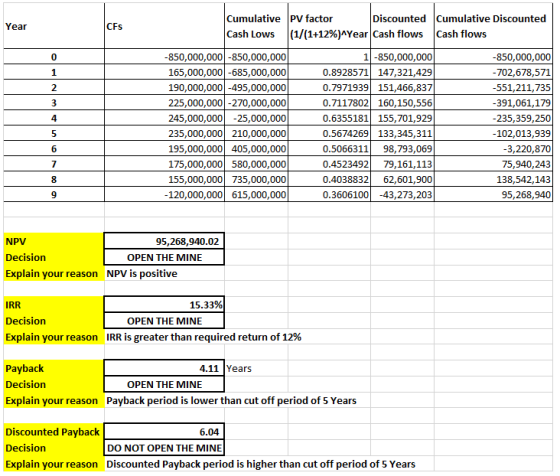
Task: Select the 'Year' column header cell
Action: tap(54, 26)
